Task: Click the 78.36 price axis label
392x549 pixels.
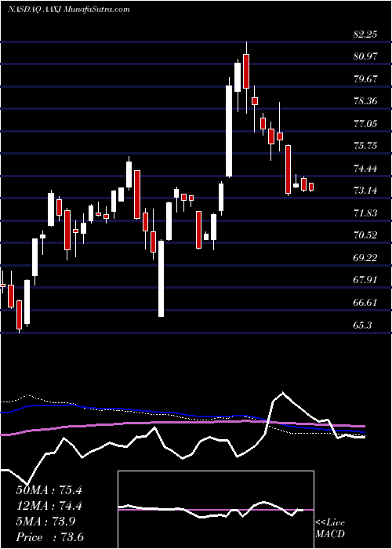Action: pyautogui.click(x=365, y=101)
